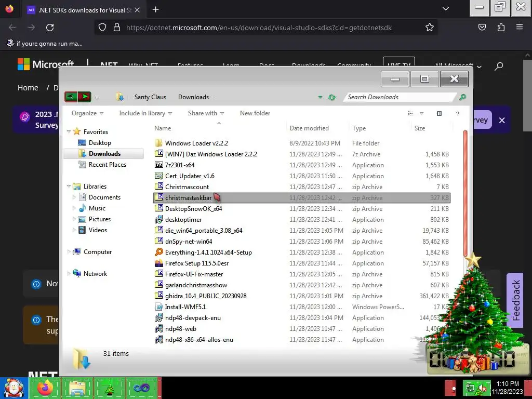Open address bar history dropdown arrow
This screenshot has height=399, width=532.
320,97
